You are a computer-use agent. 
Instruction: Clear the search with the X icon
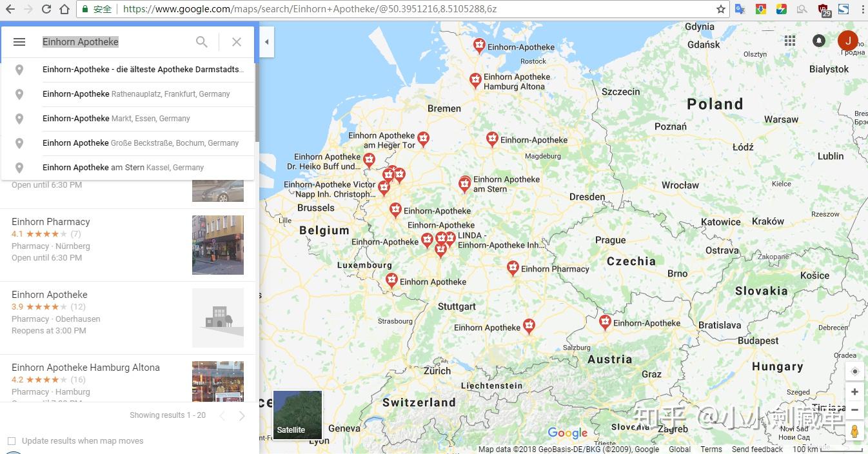point(237,42)
